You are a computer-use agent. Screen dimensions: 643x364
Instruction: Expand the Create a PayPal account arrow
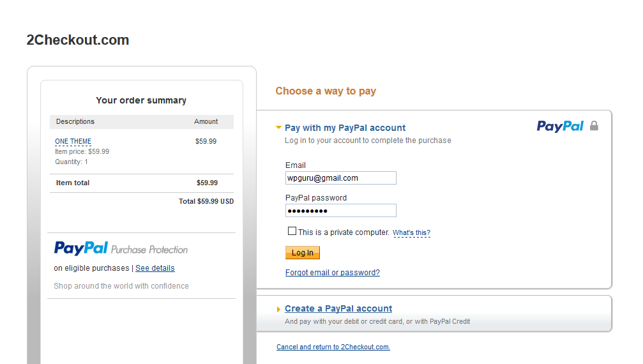click(x=278, y=309)
